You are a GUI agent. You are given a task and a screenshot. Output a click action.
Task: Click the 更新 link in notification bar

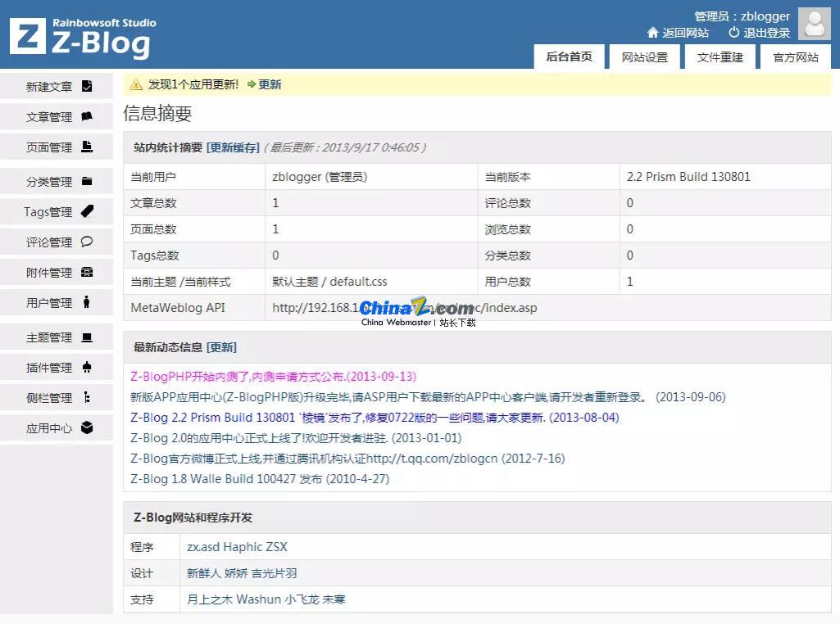click(x=270, y=84)
